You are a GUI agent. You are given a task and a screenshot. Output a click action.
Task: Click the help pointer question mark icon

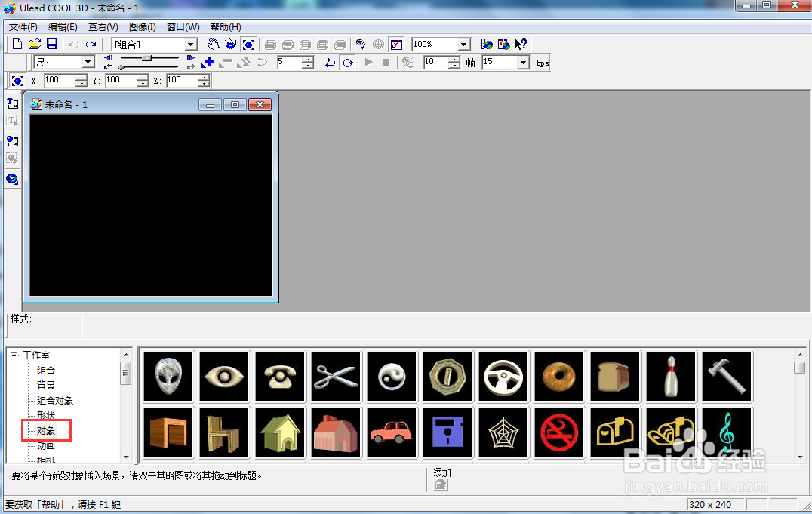(521, 45)
